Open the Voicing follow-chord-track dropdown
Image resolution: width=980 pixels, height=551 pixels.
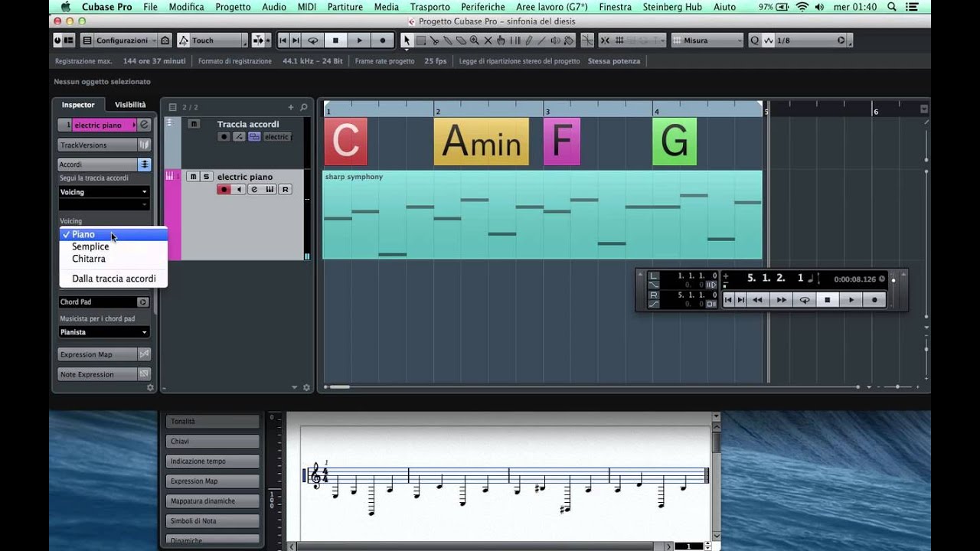[104, 192]
